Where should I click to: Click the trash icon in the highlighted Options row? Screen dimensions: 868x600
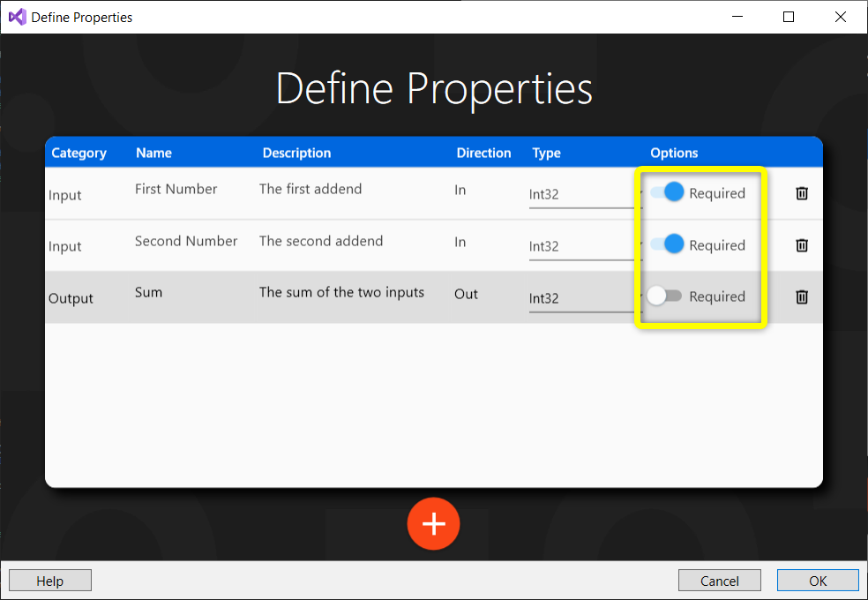801,297
